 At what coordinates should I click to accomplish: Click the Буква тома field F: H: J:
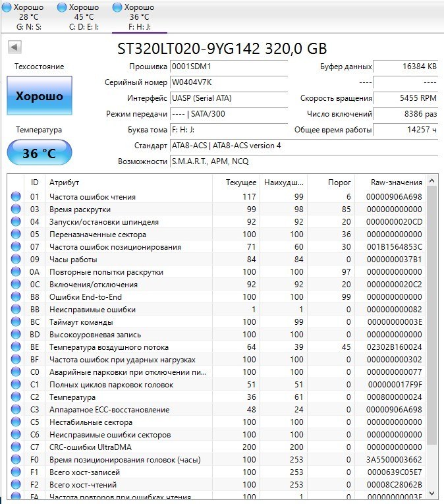point(229,130)
